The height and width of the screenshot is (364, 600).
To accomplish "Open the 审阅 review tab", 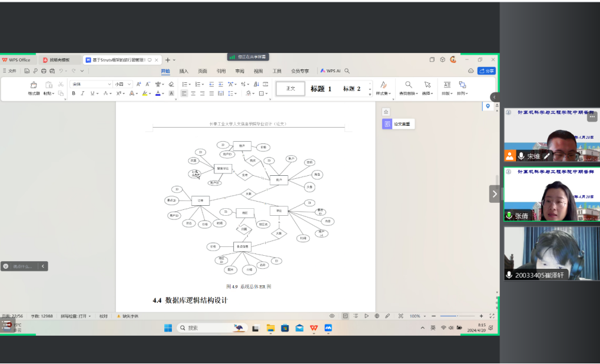I will click(240, 71).
